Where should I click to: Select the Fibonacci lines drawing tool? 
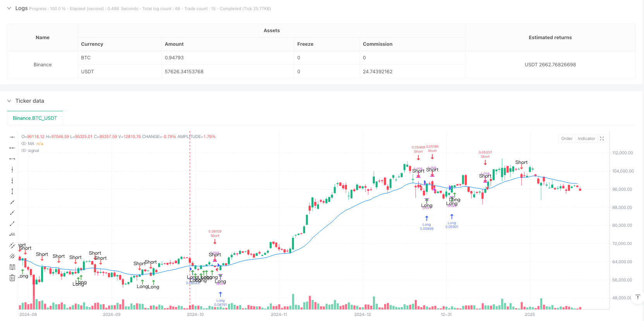(x=12, y=267)
